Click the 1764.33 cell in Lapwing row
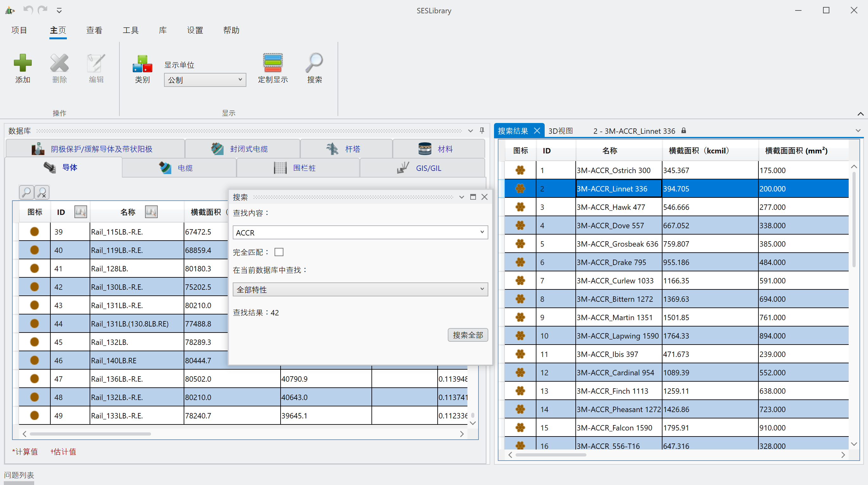This screenshot has width=868, height=485. tap(710, 336)
